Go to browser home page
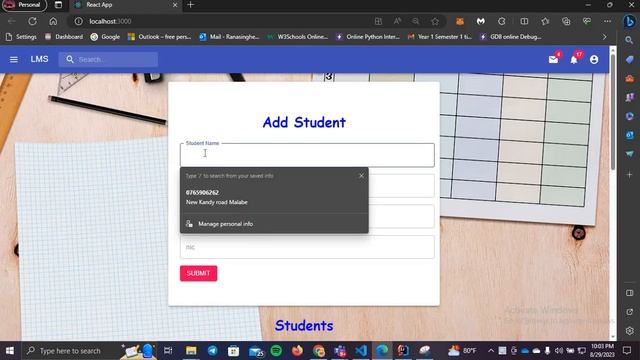Viewport: 640px width, 360px height. pyautogui.click(x=53, y=21)
